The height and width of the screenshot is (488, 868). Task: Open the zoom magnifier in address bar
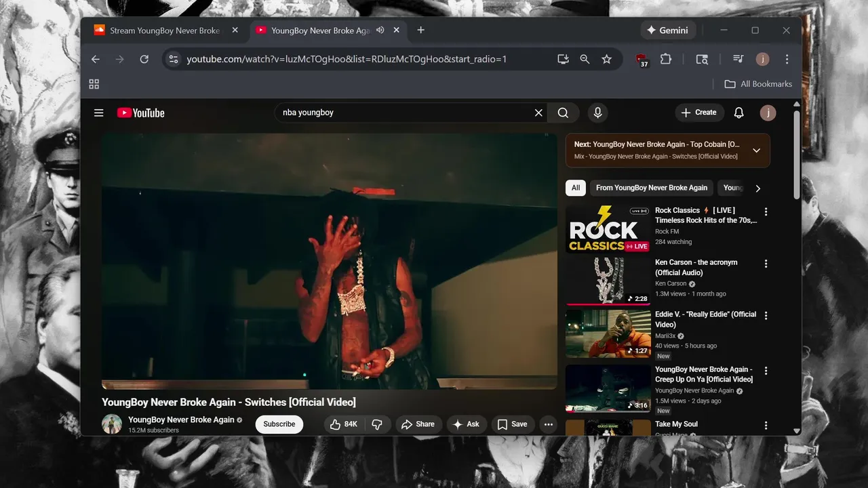coord(585,59)
